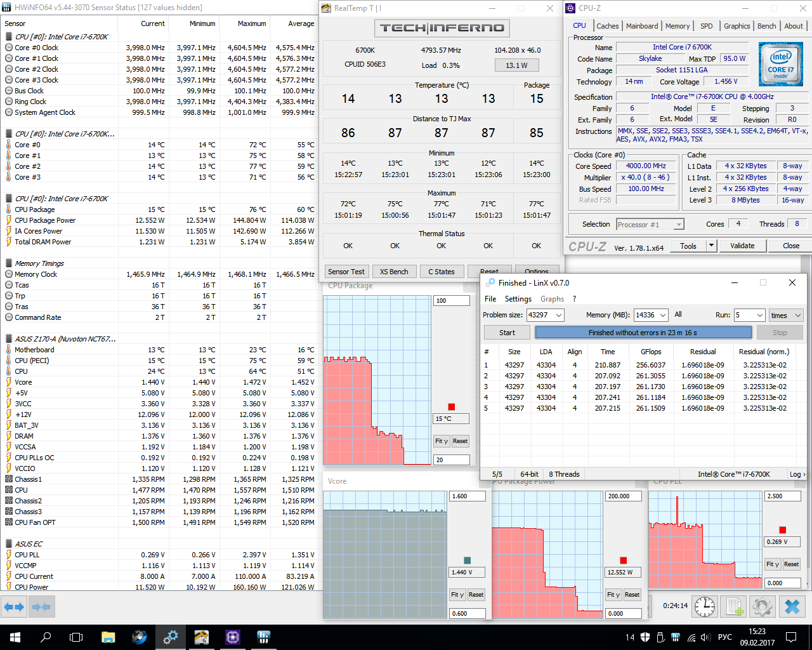The width and height of the screenshot is (812, 650).
Task: Click the RealTemp title bar icon
Action: point(326,8)
